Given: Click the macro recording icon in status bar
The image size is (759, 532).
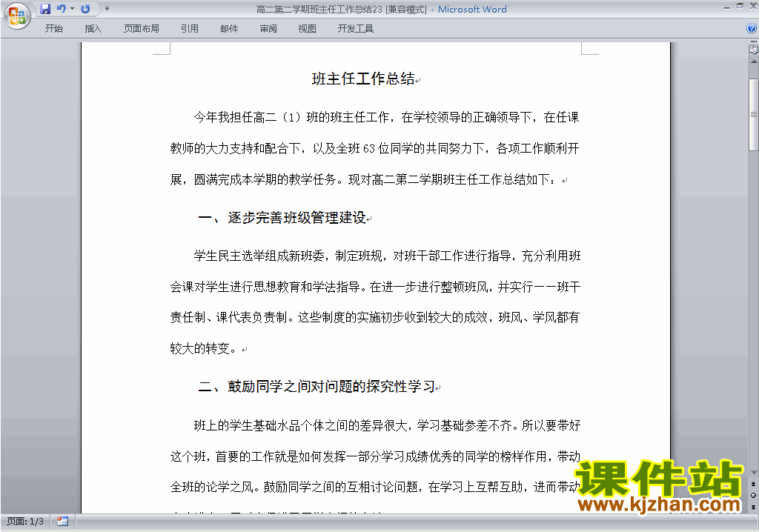Looking at the screenshot, I should coord(62,522).
